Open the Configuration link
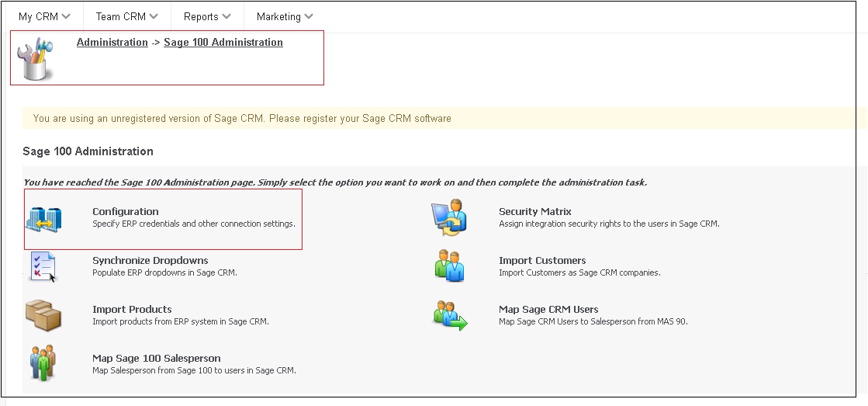This screenshot has height=406, width=868. [125, 212]
